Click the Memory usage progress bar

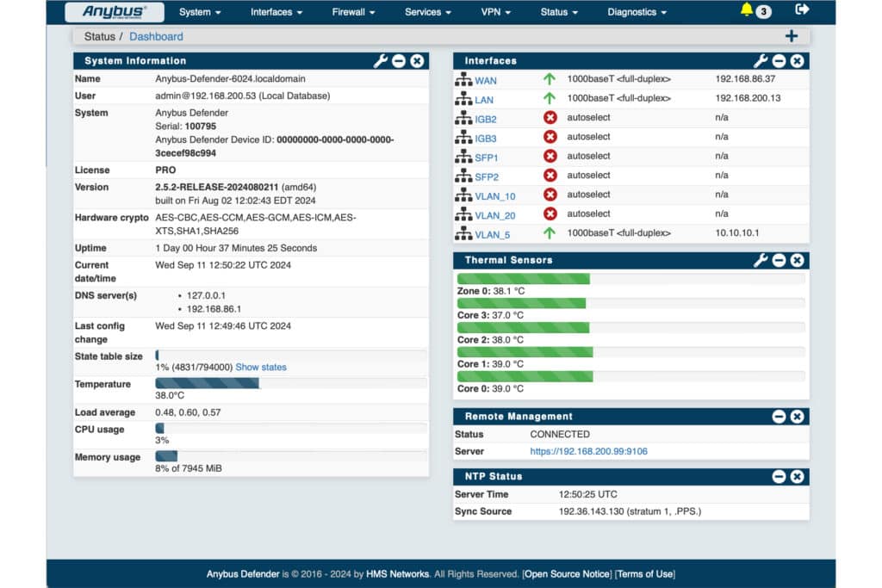[291, 456]
